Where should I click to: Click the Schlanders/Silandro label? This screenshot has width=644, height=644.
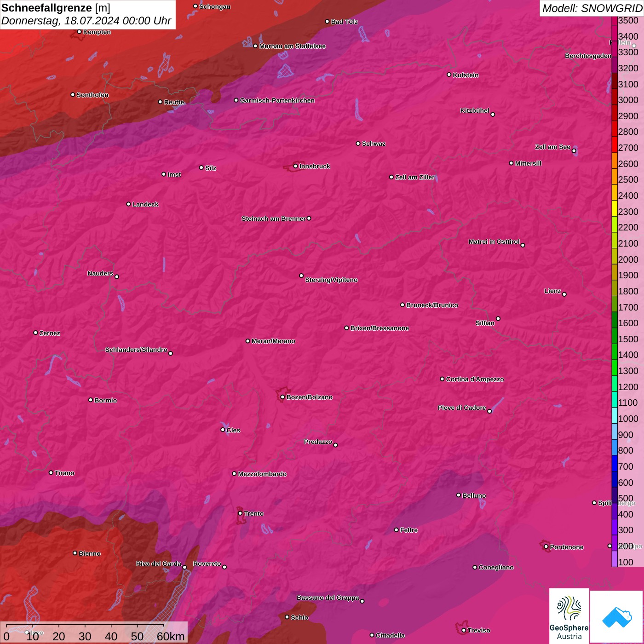pyautogui.click(x=136, y=350)
